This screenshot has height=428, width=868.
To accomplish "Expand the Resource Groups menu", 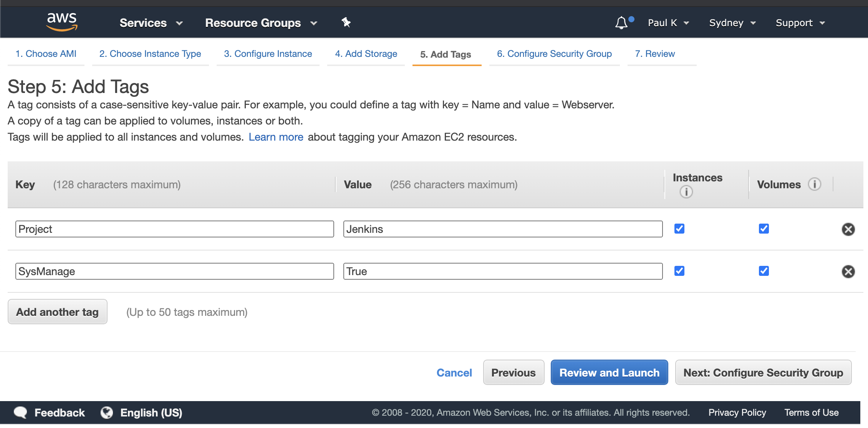I will pyautogui.click(x=261, y=23).
